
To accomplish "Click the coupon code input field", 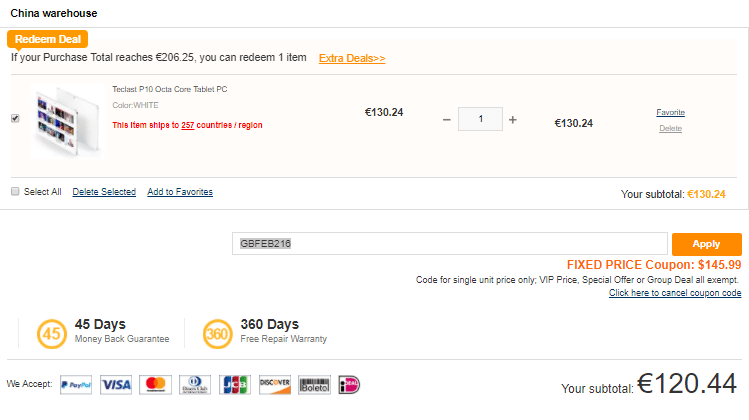I will click(x=450, y=243).
